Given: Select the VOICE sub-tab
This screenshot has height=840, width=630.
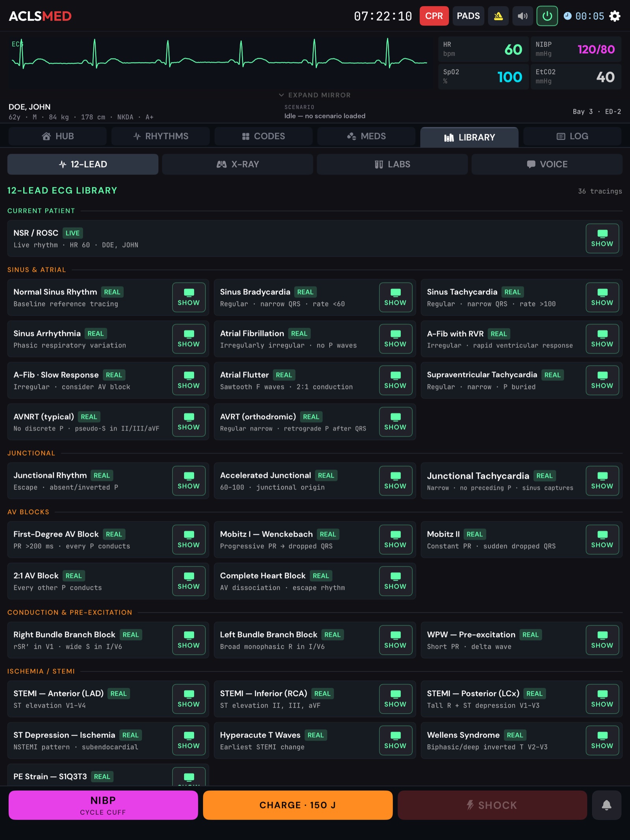Looking at the screenshot, I should 547,164.
